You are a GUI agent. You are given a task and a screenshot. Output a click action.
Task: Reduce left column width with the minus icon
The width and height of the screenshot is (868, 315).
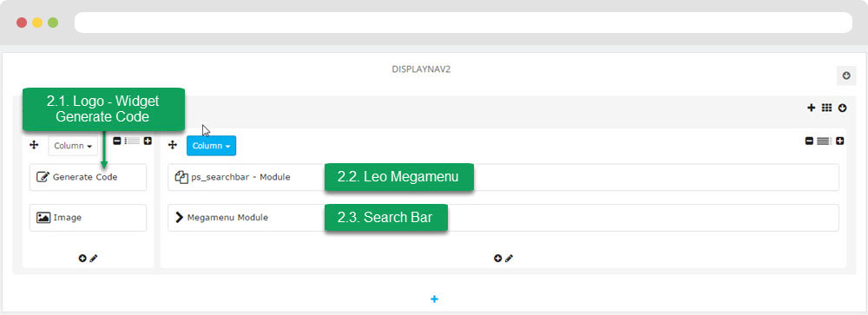pyautogui.click(x=117, y=141)
